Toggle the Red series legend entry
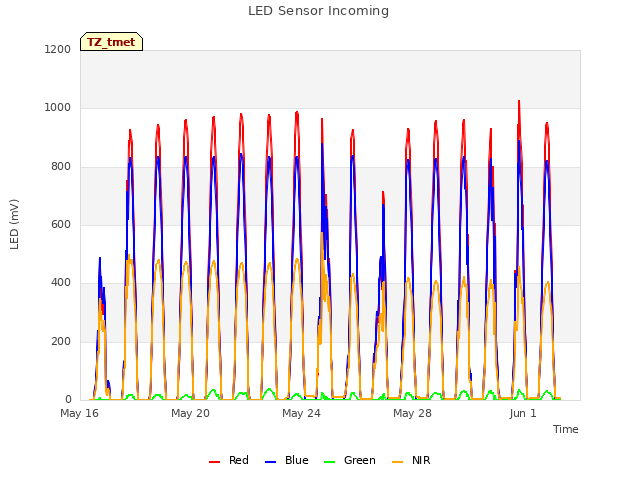This screenshot has width=640, height=480. coord(229,460)
